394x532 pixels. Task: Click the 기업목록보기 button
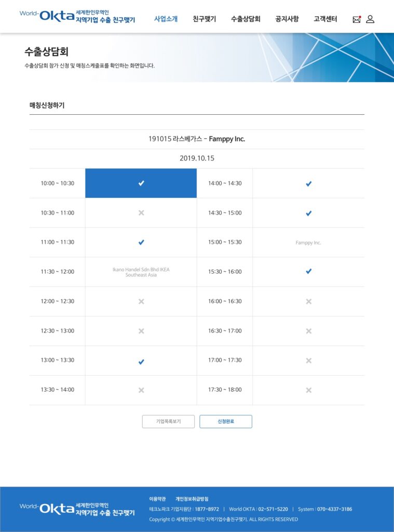169,421
